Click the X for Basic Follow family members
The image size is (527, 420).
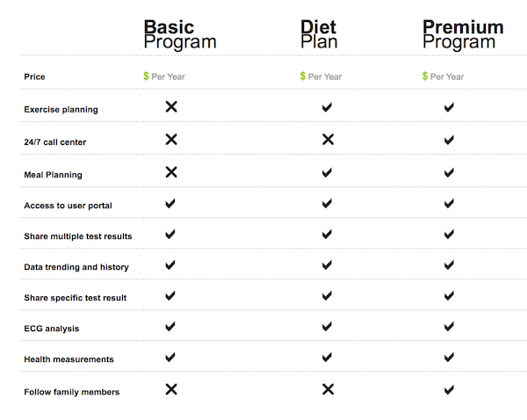coord(171,389)
